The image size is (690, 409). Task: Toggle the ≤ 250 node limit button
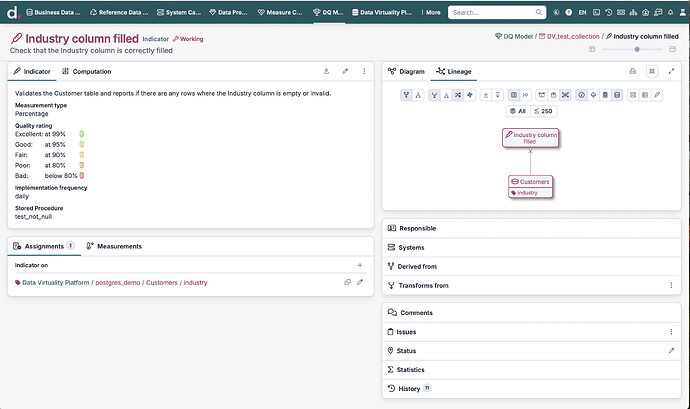pyautogui.click(x=543, y=111)
